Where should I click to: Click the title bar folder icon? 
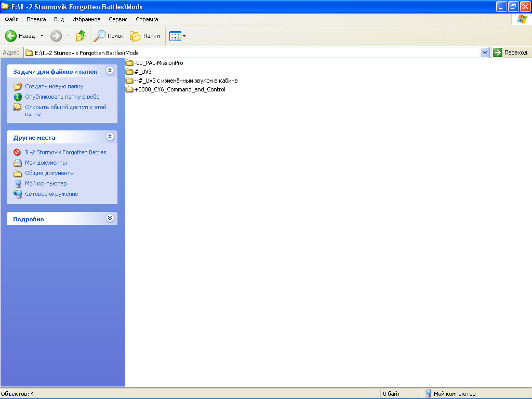tap(5, 6)
